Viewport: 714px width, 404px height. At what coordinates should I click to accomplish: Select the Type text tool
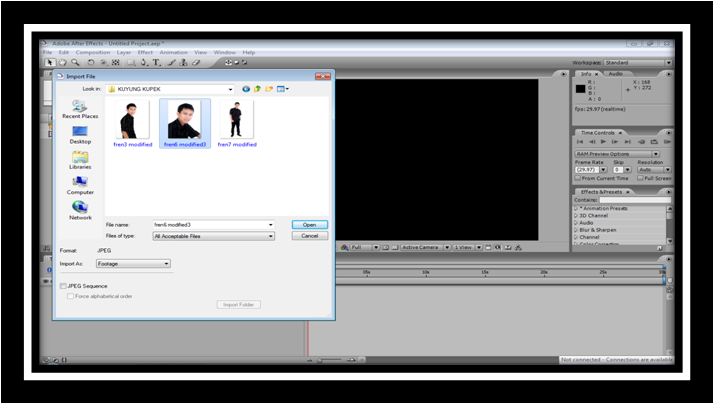(156, 62)
